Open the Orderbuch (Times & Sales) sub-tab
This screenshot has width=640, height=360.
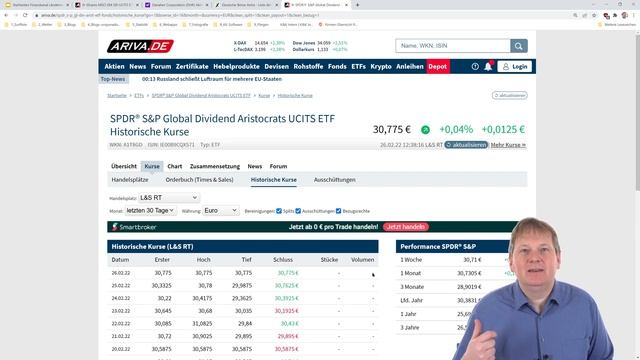pos(200,180)
